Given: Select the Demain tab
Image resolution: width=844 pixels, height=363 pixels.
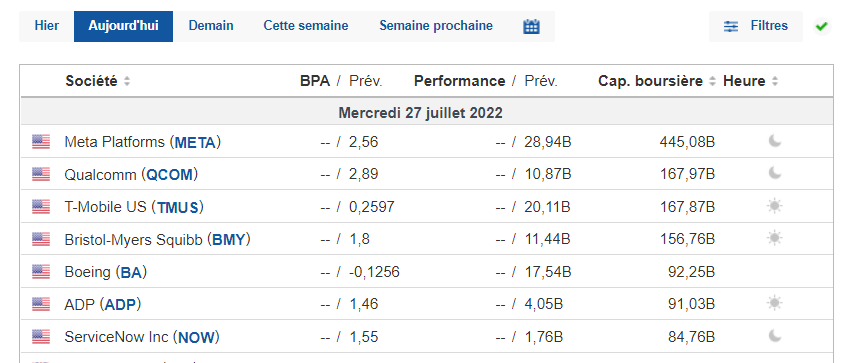Looking at the screenshot, I should [x=211, y=26].
